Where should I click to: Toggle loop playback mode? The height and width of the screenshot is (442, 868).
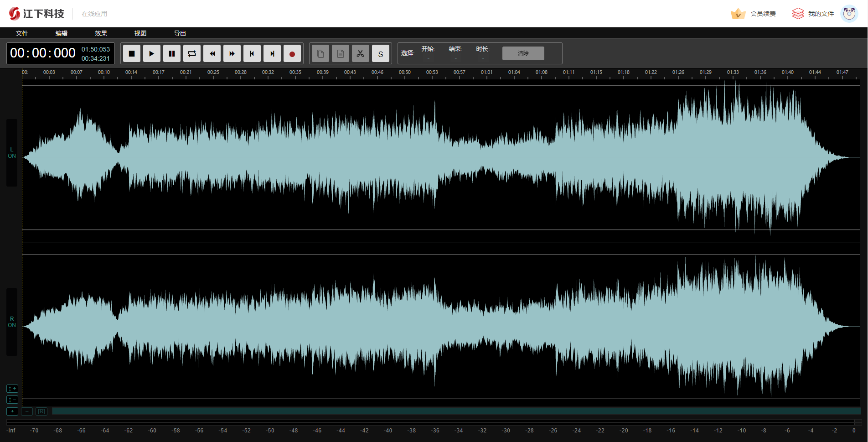point(192,53)
